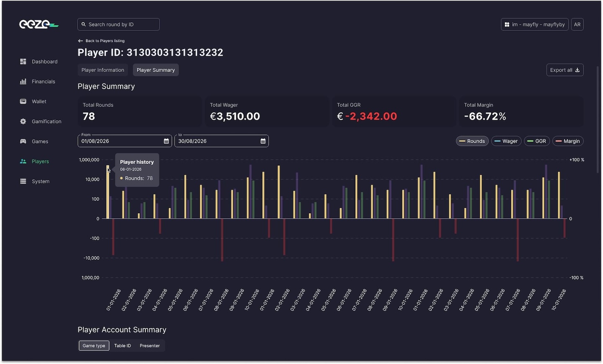Toggle the Wager series on the chart
603x364 pixels.
coord(506,141)
